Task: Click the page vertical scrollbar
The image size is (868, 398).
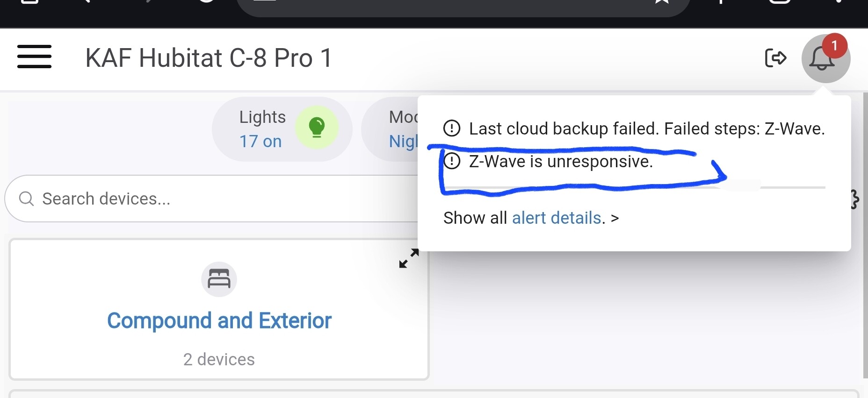Action: (x=865, y=235)
